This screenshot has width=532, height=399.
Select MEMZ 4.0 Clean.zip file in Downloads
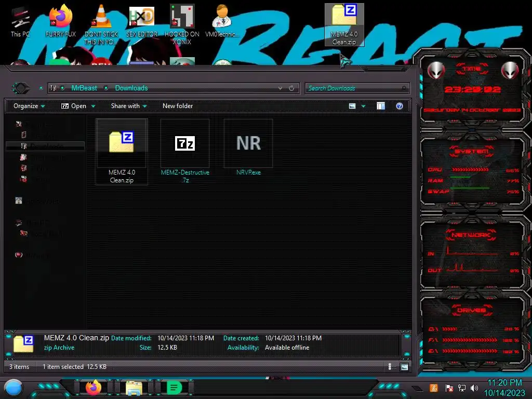pos(122,152)
